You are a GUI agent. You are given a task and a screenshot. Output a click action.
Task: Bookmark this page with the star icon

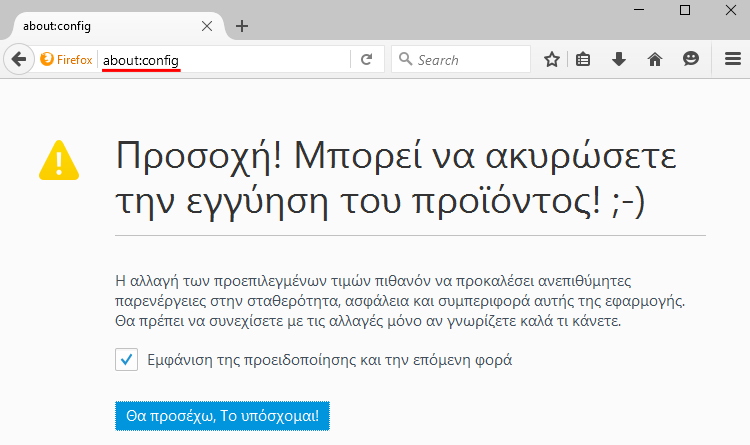pyautogui.click(x=551, y=59)
